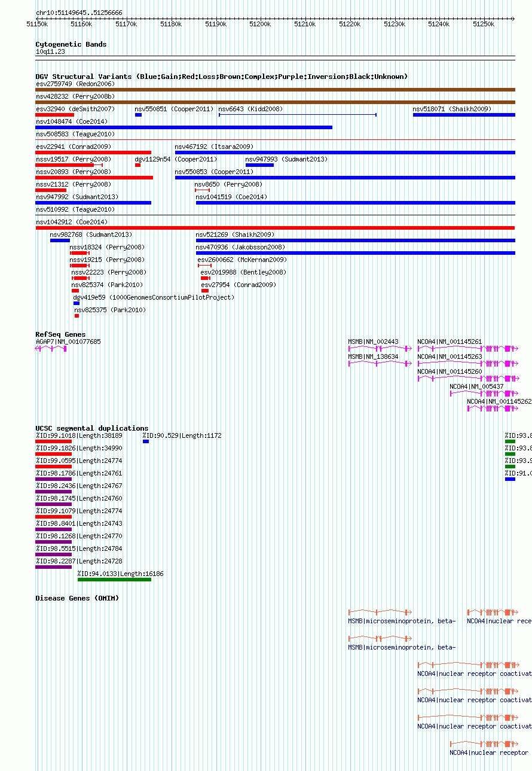The width and height of the screenshot is (532, 771).
Task: Click the 51200k ruler position marker
Action: pos(260,25)
